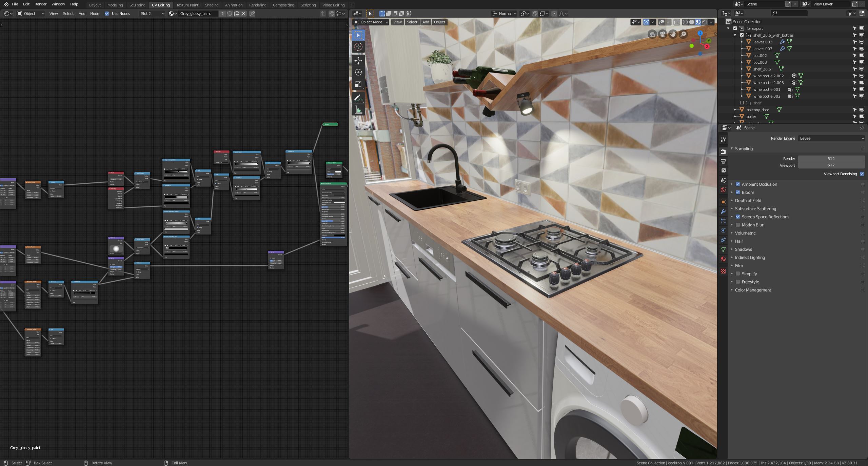Select the Rotate tool in viewport toolbar

coord(358,73)
